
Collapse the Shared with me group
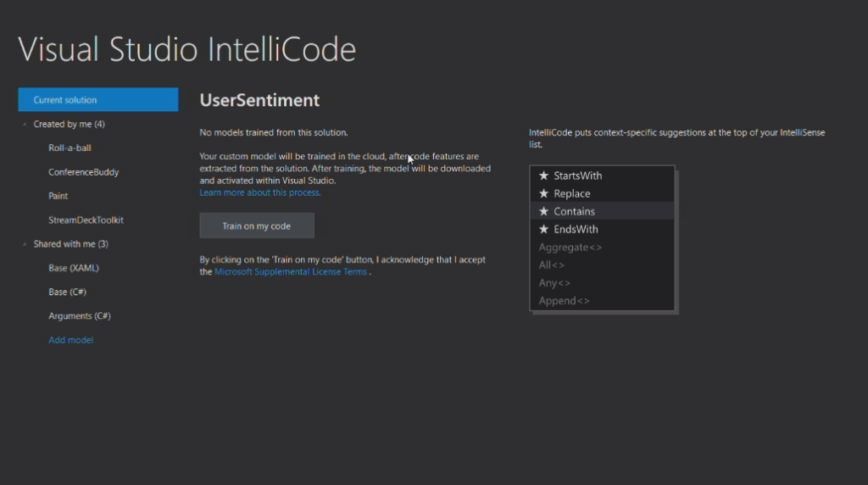pyautogui.click(x=25, y=244)
